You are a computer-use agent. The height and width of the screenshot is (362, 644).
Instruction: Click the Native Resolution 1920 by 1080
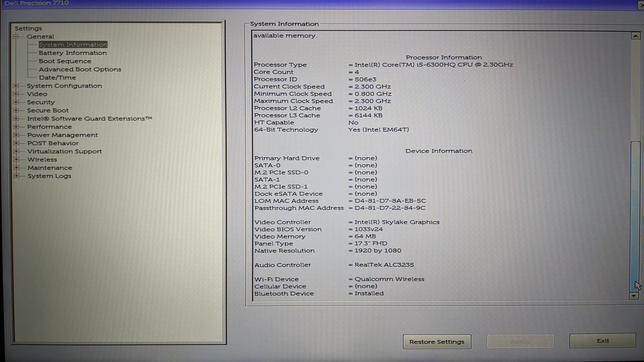(x=378, y=251)
